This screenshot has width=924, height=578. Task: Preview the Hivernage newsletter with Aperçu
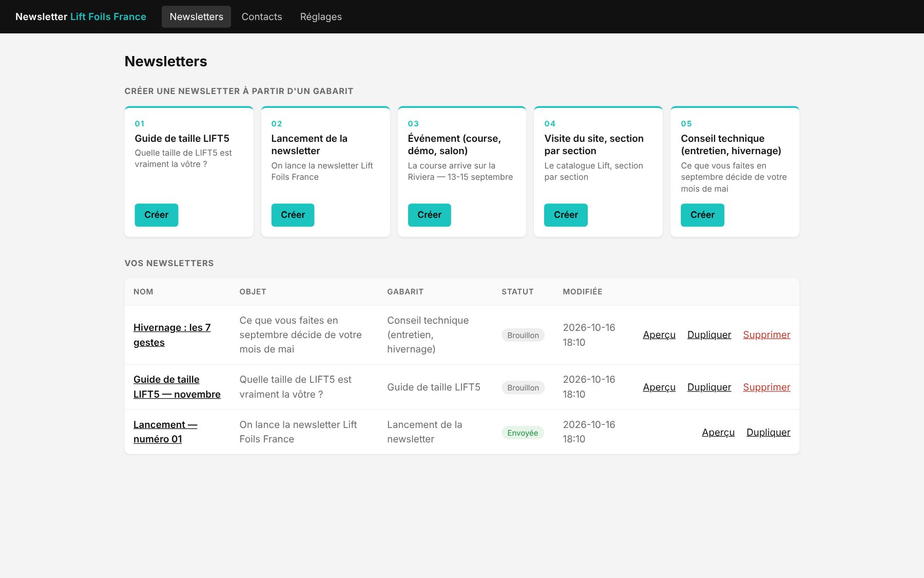(x=659, y=334)
